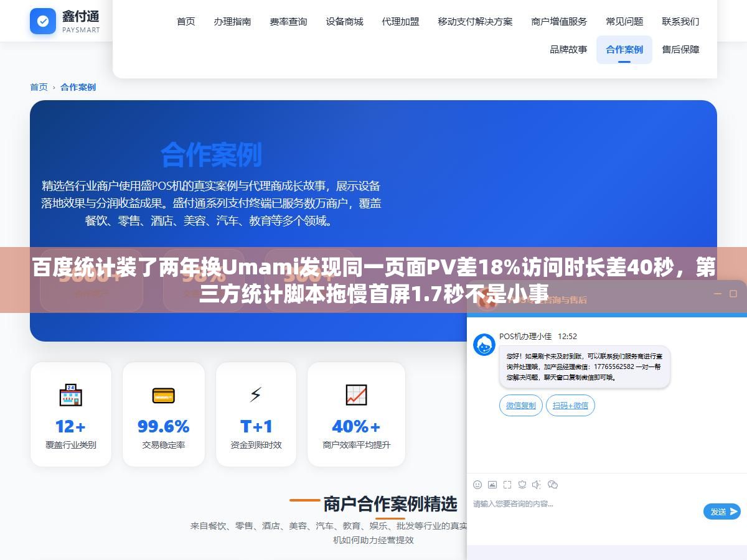Click the screenshot capture icon in chat
The width and height of the screenshot is (747, 560).
[507, 485]
